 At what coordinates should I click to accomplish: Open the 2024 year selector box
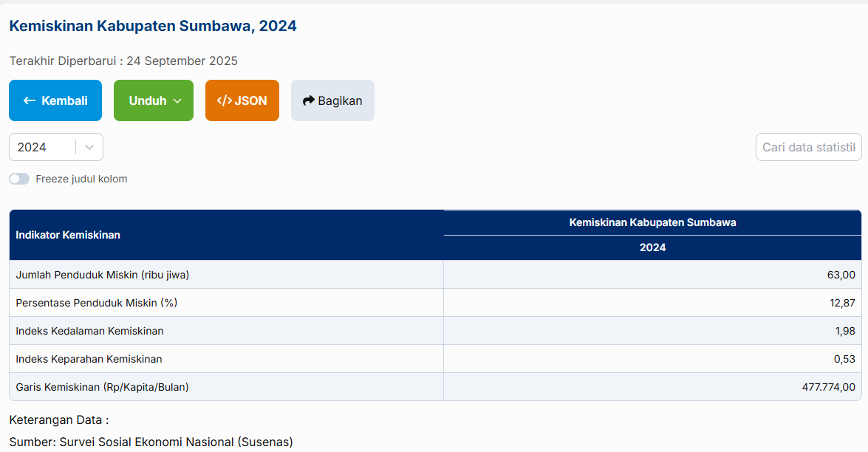(43, 147)
